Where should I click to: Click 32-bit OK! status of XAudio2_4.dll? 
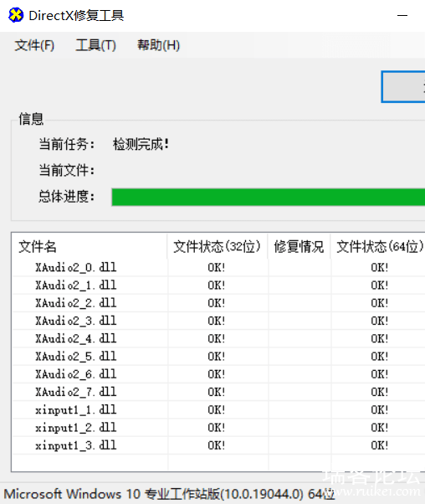(x=216, y=338)
